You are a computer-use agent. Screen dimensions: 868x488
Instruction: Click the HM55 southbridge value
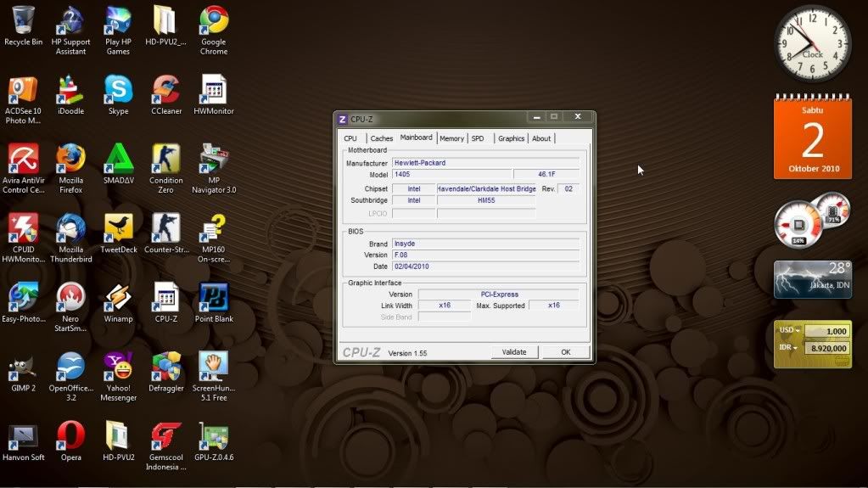(486, 200)
